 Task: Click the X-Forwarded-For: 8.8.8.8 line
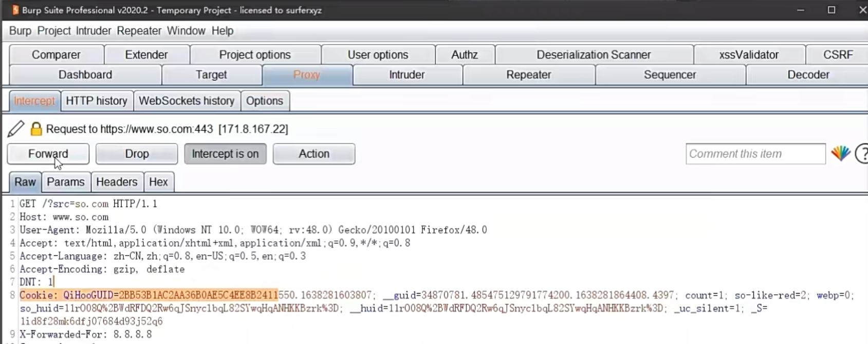[86, 334]
